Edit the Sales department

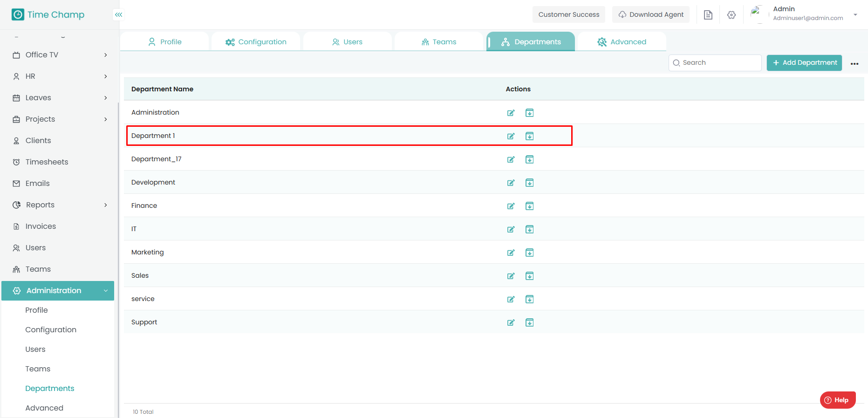click(x=511, y=276)
